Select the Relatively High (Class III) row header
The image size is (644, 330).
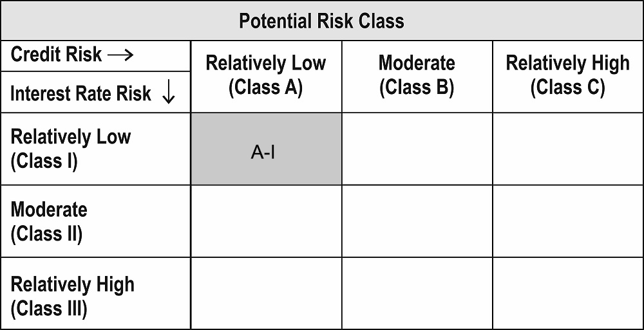(95, 293)
